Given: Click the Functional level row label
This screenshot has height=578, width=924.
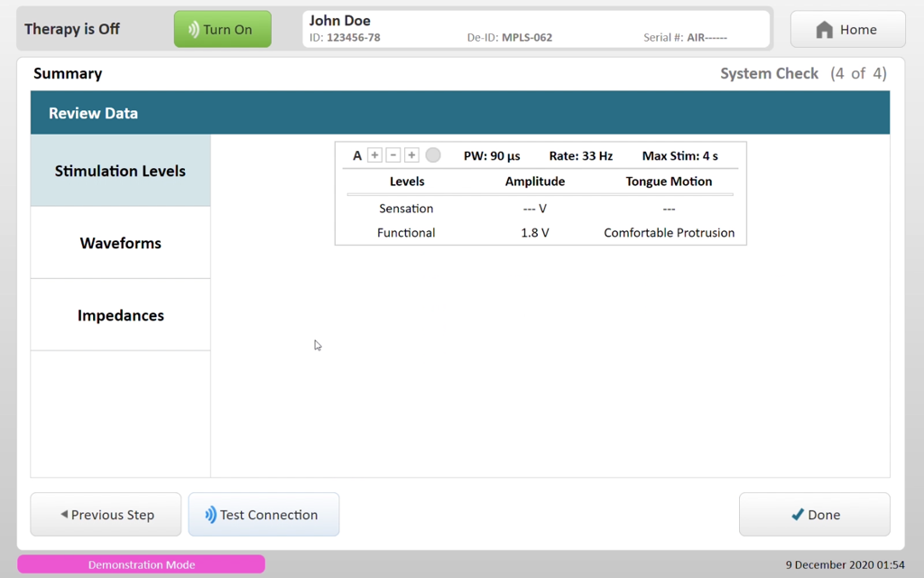Looking at the screenshot, I should click(x=406, y=232).
